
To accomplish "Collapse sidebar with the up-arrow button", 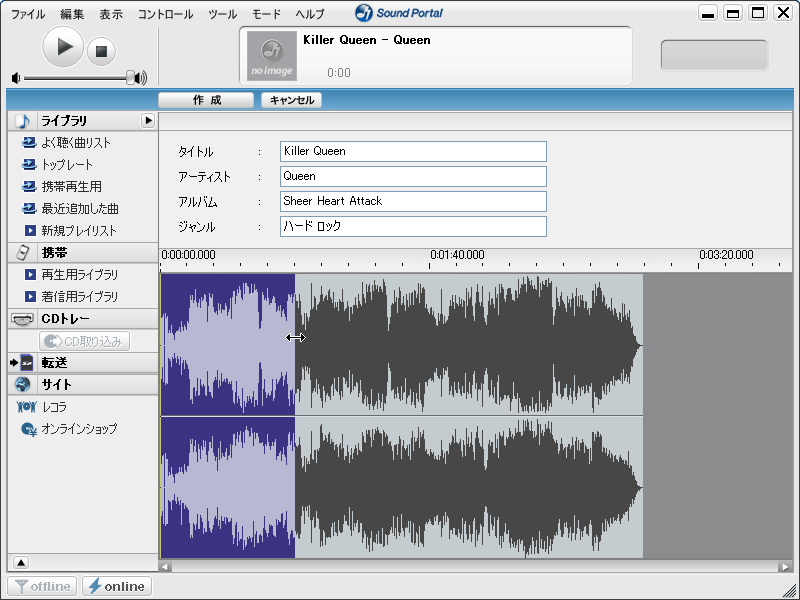I will (20, 562).
